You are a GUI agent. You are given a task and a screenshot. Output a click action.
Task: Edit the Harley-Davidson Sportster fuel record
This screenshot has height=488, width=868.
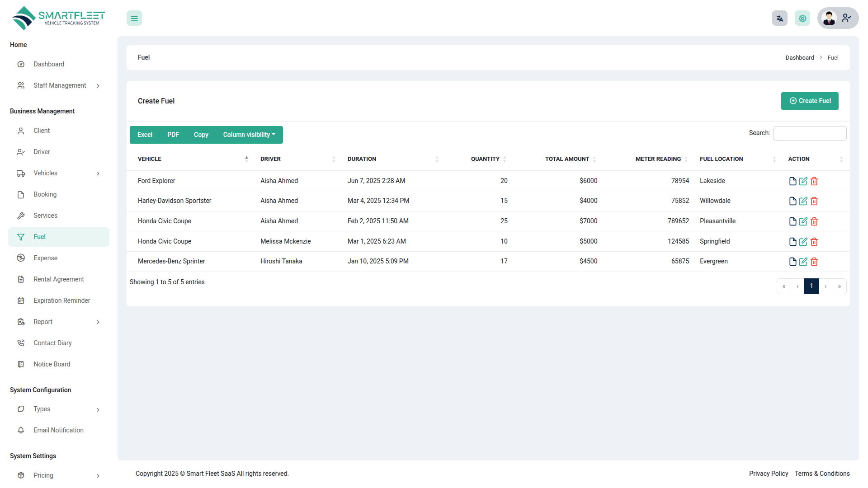pyautogui.click(x=803, y=201)
